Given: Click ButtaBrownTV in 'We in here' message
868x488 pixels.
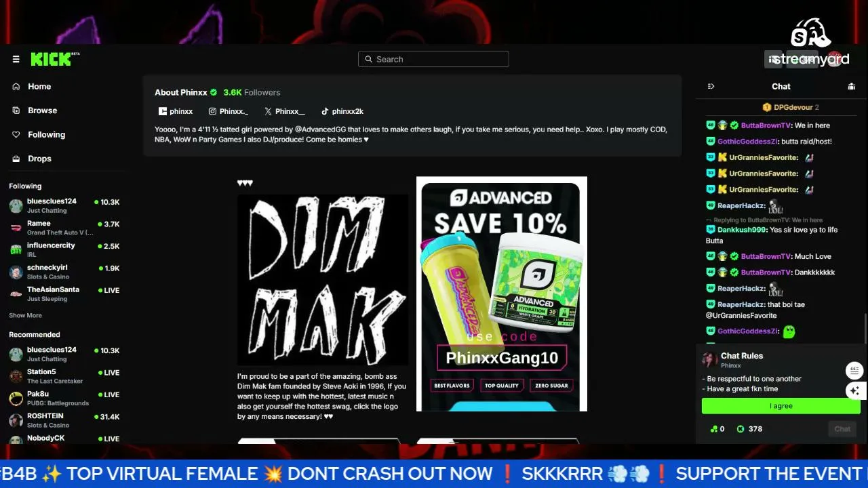Looking at the screenshot, I should click(766, 125).
